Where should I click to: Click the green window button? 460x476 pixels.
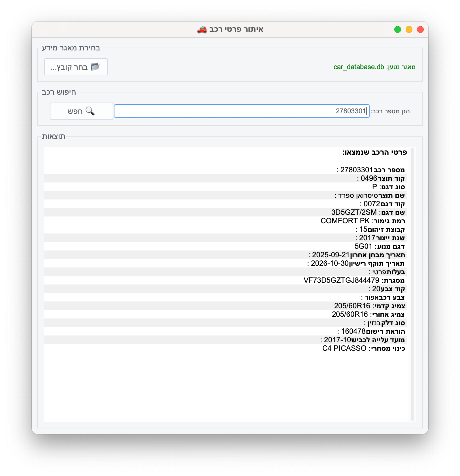[x=398, y=29]
